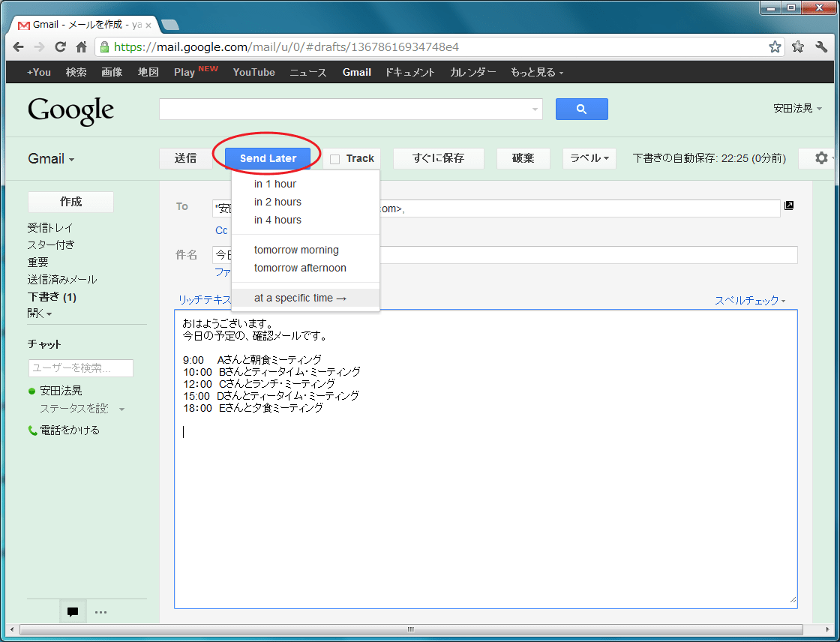Open the スペルチェック dropdown

[x=750, y=300]
